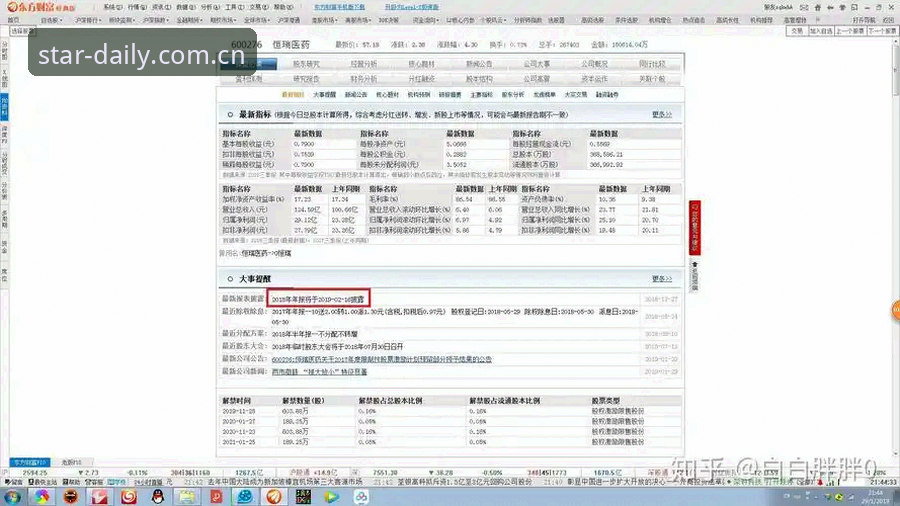Click the system clock in taskbar
The height and width of the screenshot is (506, 900).
(875, 497)
